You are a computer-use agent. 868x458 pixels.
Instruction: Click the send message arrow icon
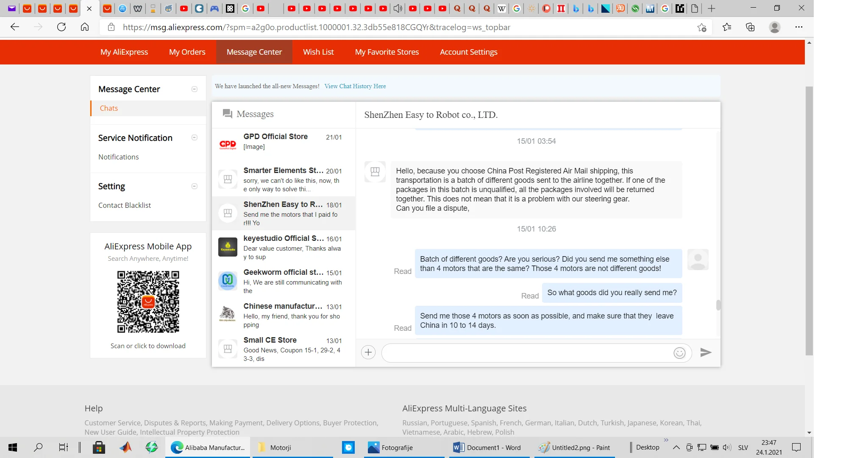(x=706, y=352)
